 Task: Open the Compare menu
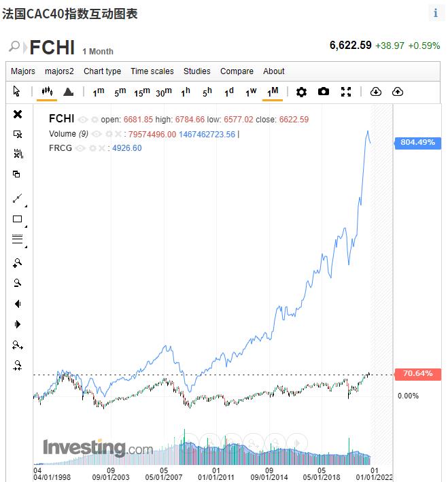(237, 71)
